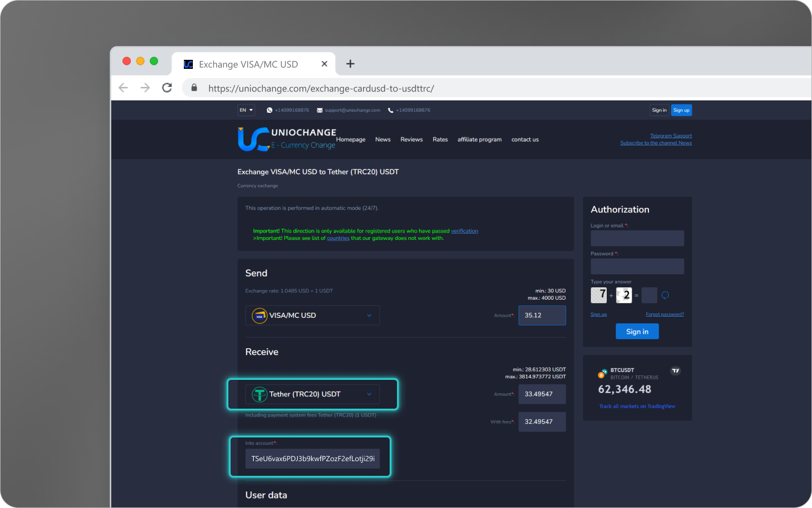This screenshot has height=508, width=812.
Task: Click the TradingView icon in the price widget
Action: (x=676, y=371)
